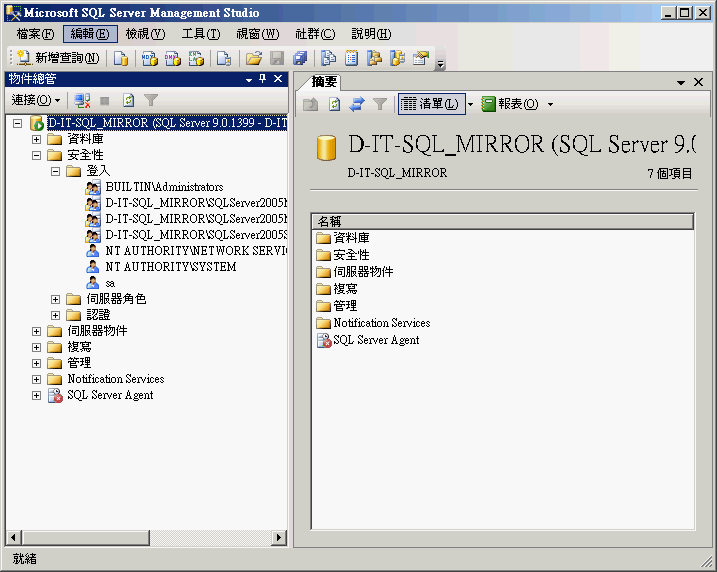Open dropdown arrow beside 報表(O)

(x=550, y=104)
